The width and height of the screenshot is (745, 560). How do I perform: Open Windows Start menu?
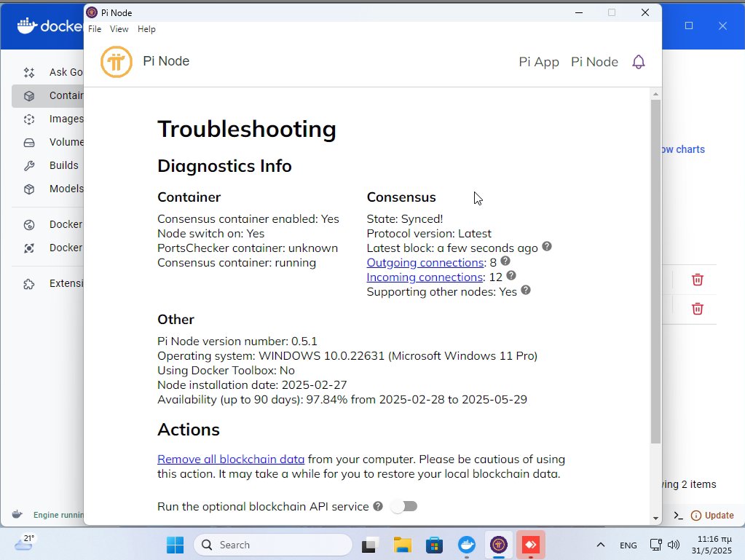click(x=176, y=545)
